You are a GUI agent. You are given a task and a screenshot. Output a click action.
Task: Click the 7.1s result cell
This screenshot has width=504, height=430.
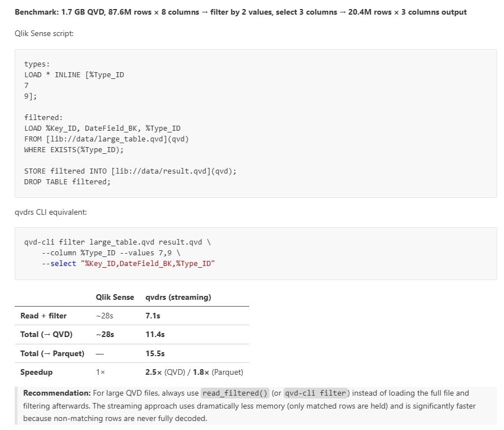coord(153,316)
